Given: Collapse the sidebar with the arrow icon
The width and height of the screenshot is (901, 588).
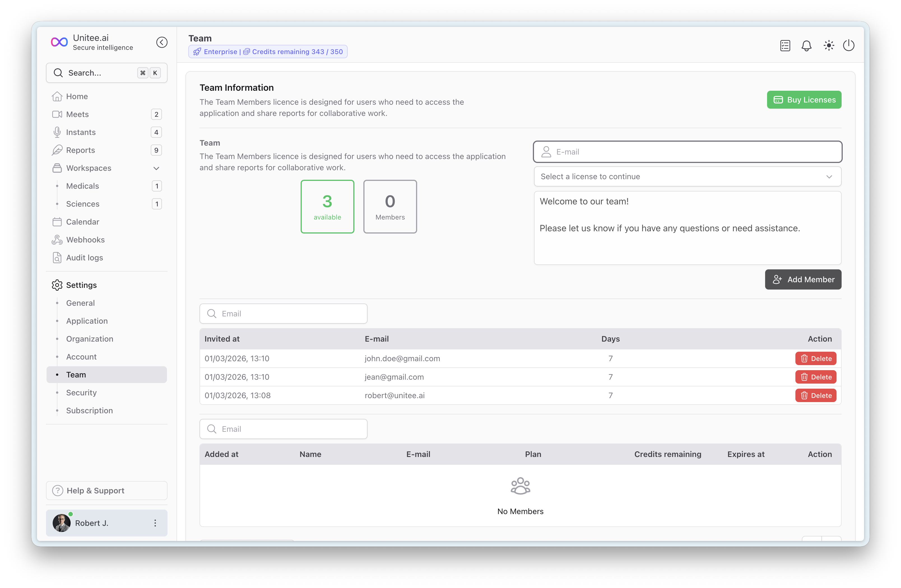Looking at the screenshot, I should (162, 42).
